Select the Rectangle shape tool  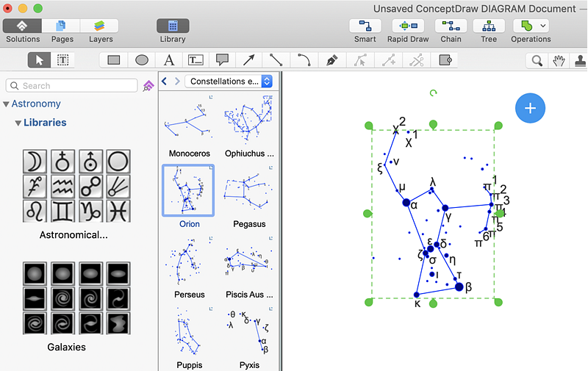[114, 60]
